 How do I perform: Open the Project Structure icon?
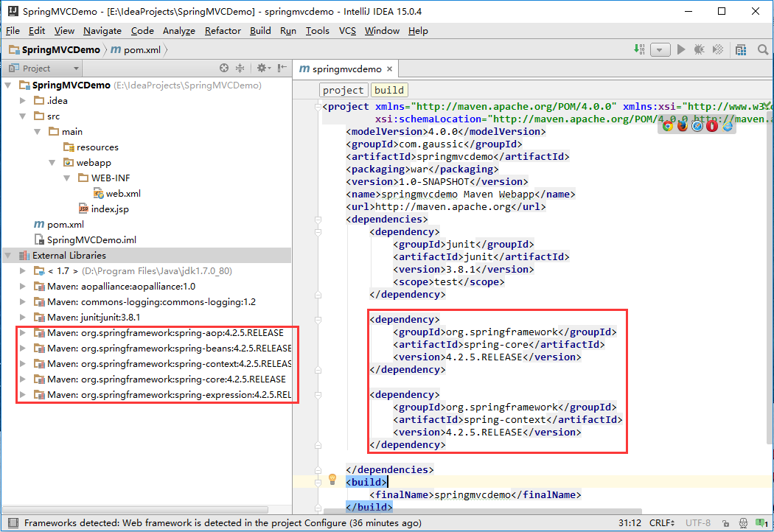(740, 49)
